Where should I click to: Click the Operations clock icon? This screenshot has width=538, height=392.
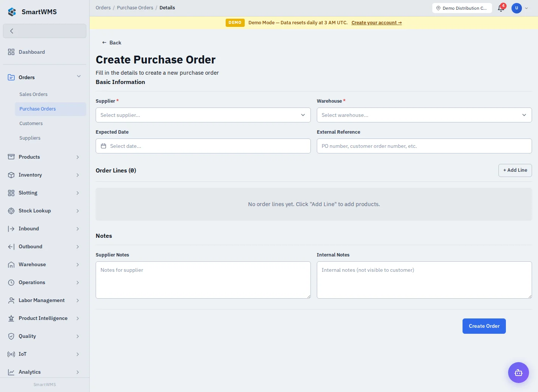[11, 282]
